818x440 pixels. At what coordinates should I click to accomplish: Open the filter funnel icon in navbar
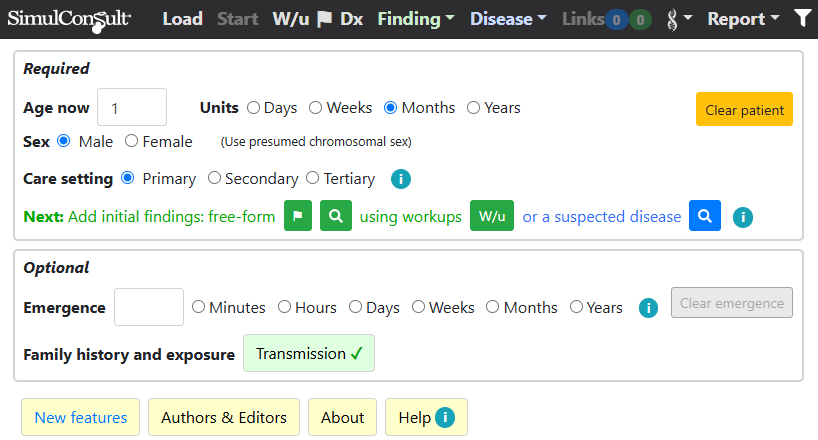(803, 19)
